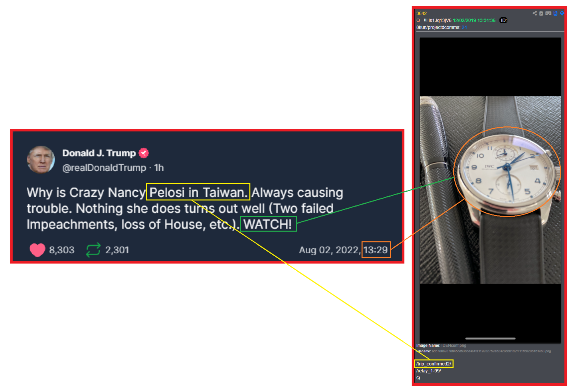The width and height of the screenshot is (588, 390).
Task: Click the ID: badge in post header
Action: point(504,20)
